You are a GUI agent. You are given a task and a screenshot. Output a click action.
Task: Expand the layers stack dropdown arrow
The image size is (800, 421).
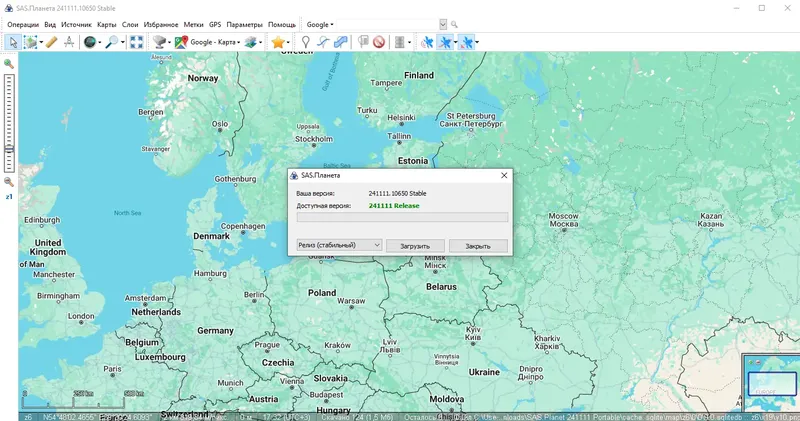coord(261,42)
